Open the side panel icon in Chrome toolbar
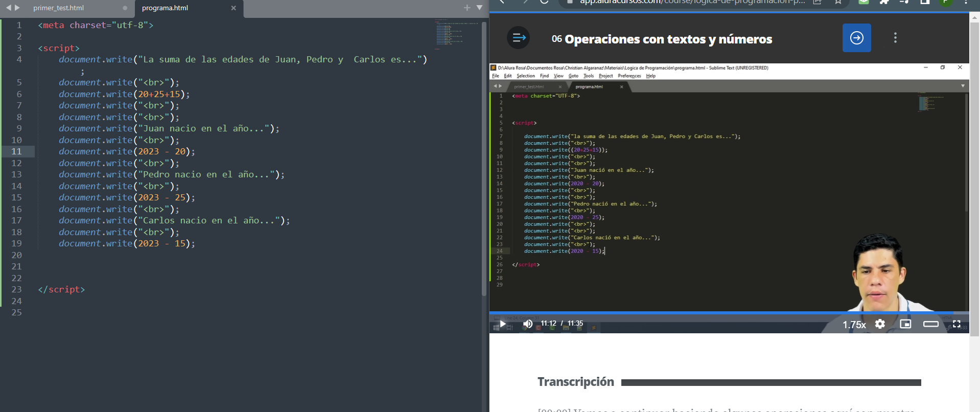 925,2
